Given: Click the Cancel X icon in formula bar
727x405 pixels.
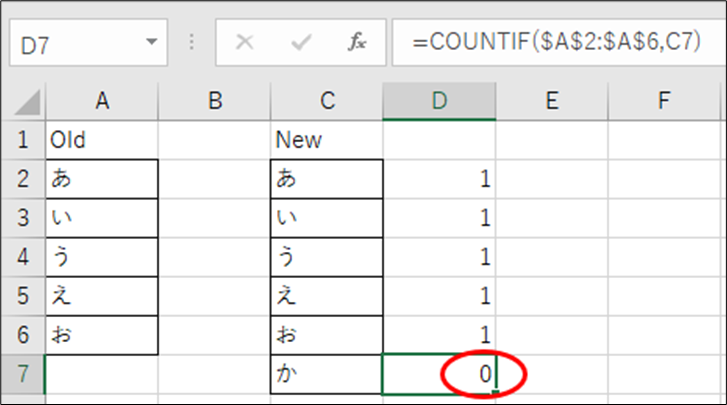Looking at the screenshot, I should click(245, 43).
